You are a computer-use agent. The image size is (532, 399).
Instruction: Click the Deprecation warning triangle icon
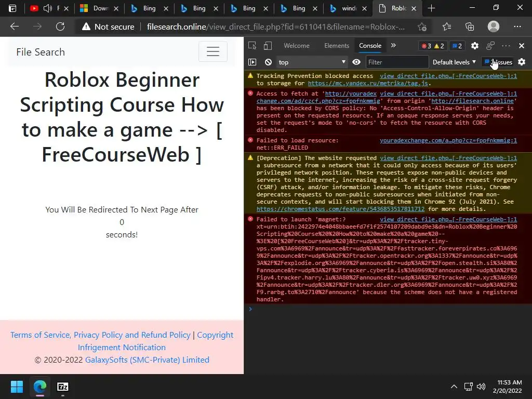250,158
